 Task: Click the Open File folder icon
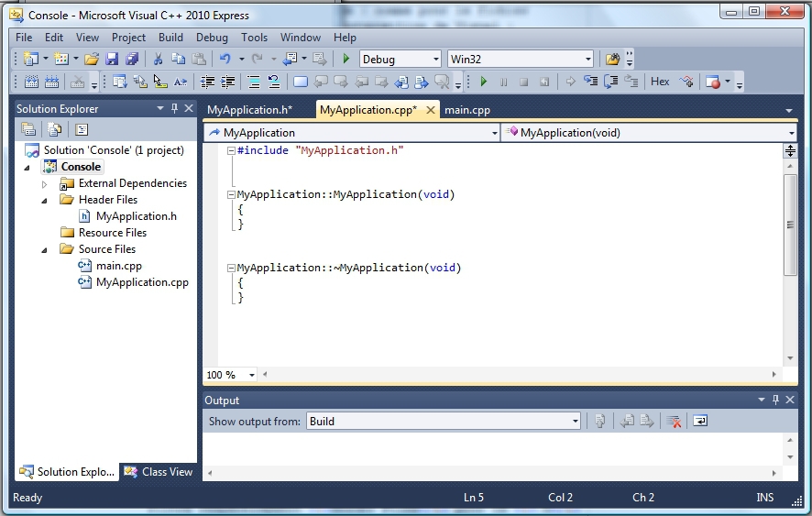pos(92,59)
